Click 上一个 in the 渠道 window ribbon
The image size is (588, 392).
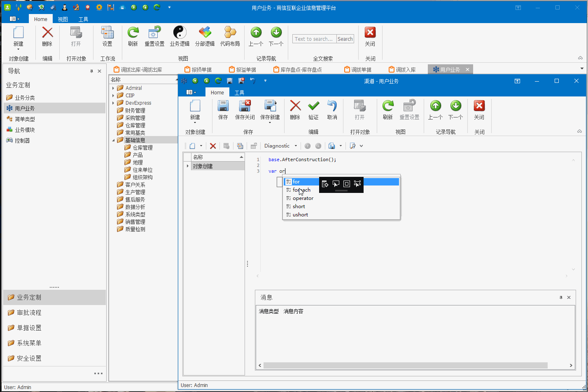pyautogui.click(x=435, y=110)
